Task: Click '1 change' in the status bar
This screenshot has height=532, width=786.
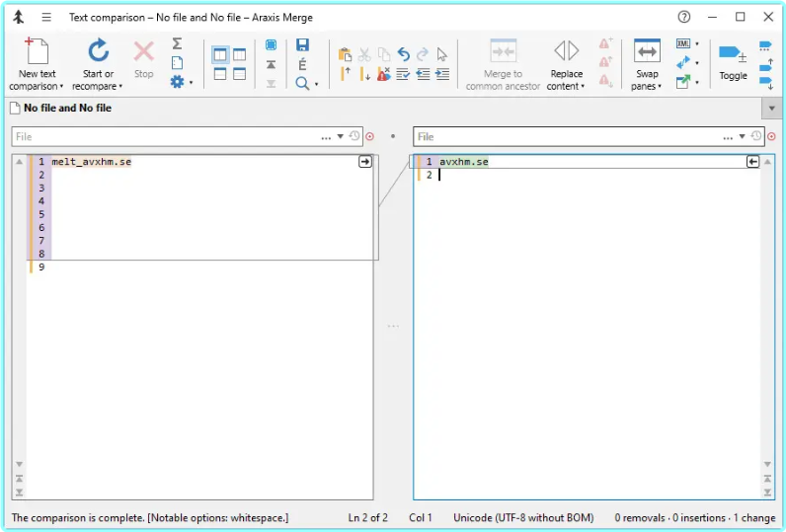Action: 754,517
